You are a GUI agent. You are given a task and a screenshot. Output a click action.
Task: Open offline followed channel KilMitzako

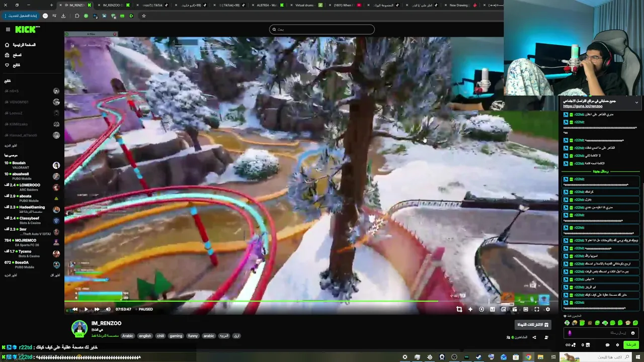(x=32, y=124)
